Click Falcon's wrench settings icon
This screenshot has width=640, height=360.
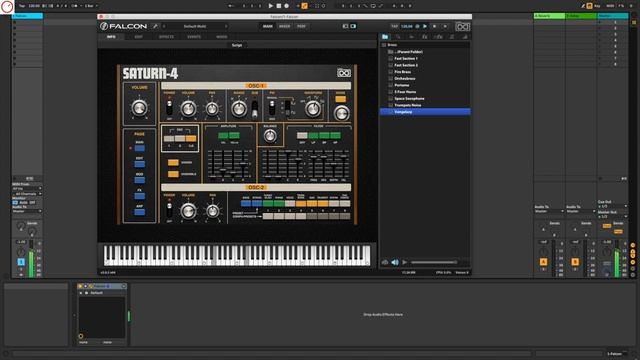coord(155,26)
